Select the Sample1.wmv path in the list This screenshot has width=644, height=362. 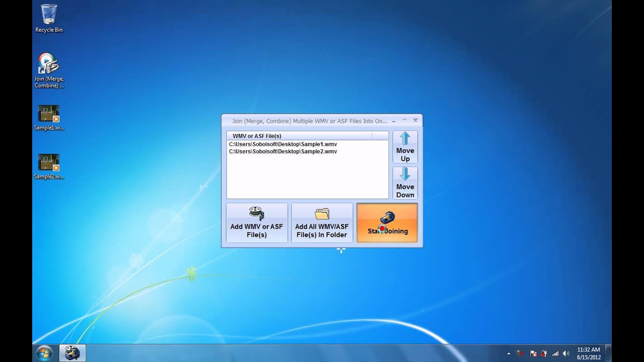(283, 144)
